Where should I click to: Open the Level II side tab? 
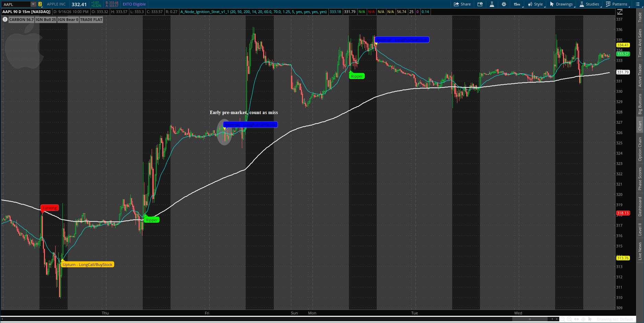[x=640, y=229]
